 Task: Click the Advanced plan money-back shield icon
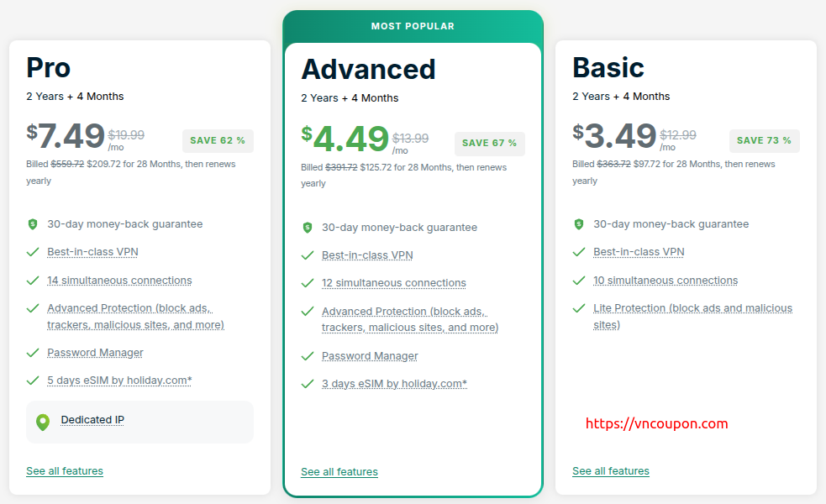tap(308, 228)
